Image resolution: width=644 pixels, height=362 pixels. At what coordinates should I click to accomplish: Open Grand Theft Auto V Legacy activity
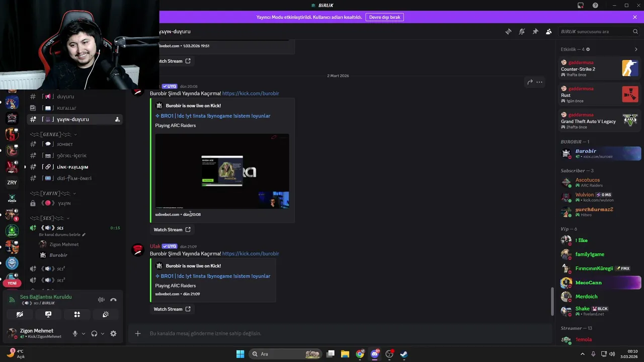(x=599, y=121)
